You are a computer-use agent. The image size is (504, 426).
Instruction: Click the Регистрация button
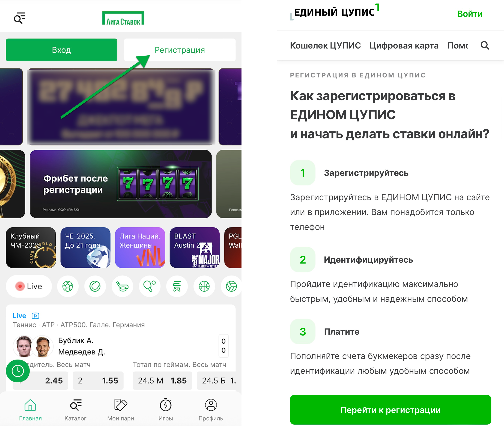[x=180, y=50]
